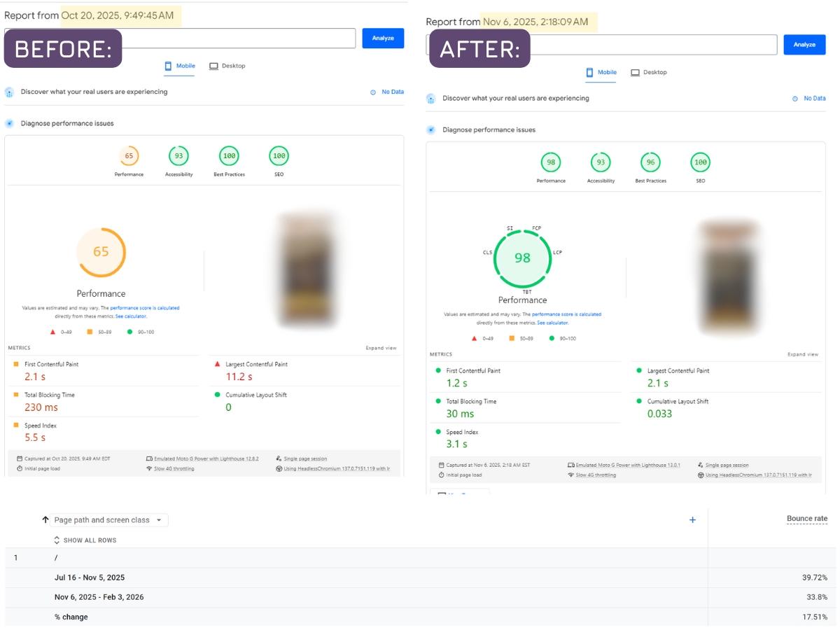This screenshot has width=840, height=630.
Task: Click the SEO 100 gauge in after report
Action: [700, 162]
